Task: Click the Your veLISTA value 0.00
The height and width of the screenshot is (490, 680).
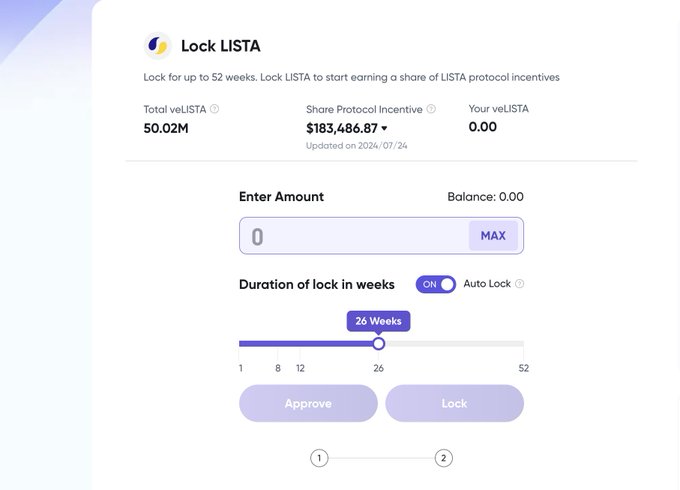Action: [x=482, y=127]
